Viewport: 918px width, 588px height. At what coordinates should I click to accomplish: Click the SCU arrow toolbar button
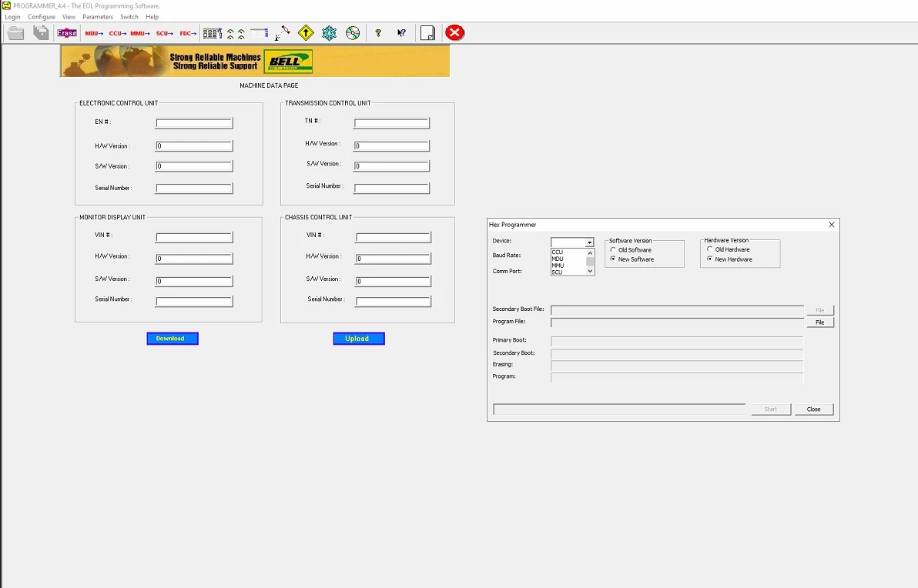(165, 33)
